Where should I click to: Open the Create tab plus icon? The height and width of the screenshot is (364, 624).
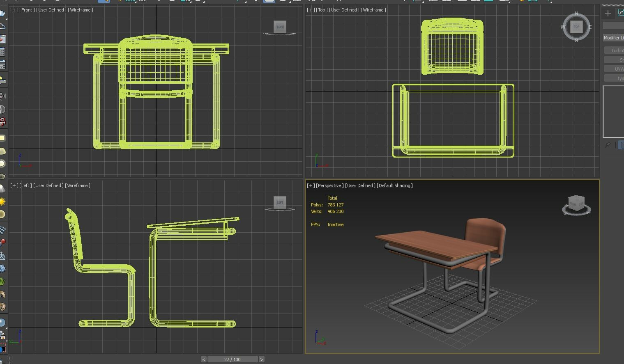pyautogui.click(x=608, y=13)
